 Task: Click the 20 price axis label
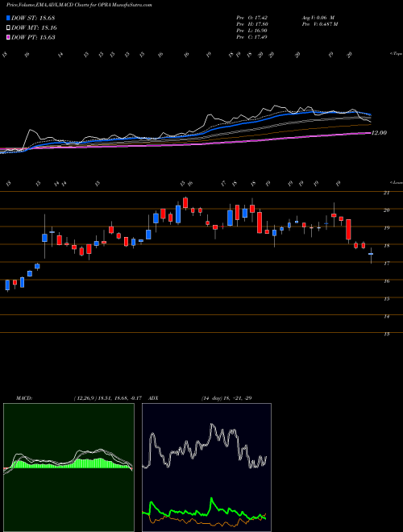(x=386, y=210)
